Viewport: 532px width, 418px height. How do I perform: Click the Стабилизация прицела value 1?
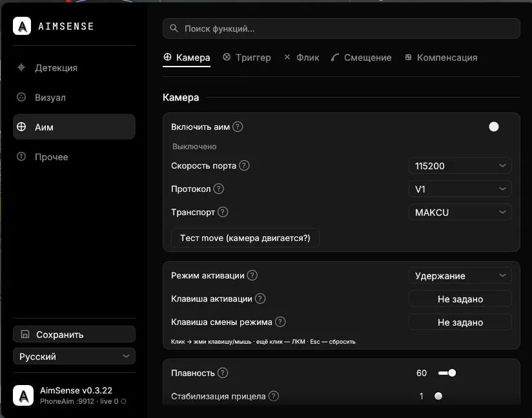tap(422, 396)
